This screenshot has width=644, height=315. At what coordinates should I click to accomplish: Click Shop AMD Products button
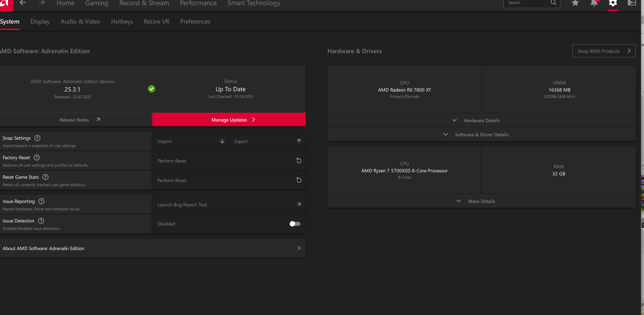click(x=604, y=51)
